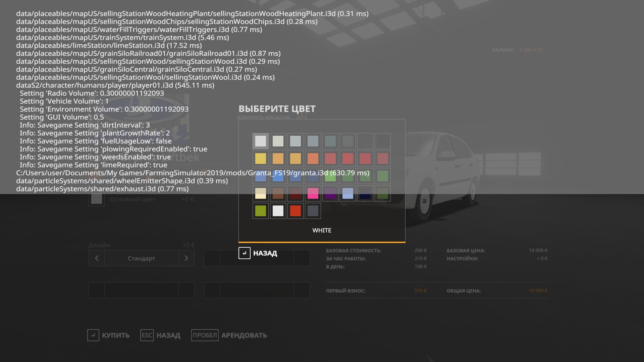Image resolution: width=644 pixels, height=362 pixels.
Task: Pick the cream beige swatch in fourth row
Action: point(261,193)
